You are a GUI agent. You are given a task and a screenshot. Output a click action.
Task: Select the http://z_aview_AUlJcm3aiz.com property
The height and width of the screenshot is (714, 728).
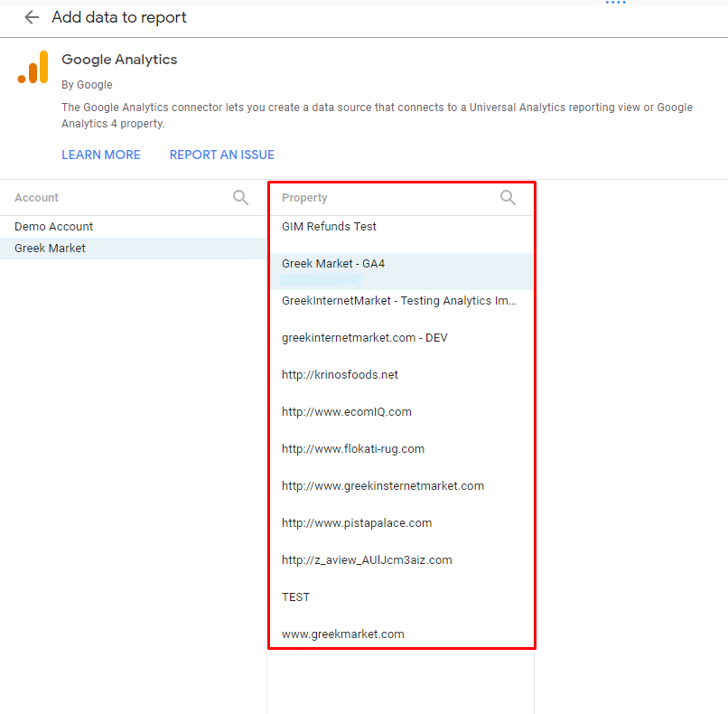(x=367, y=560)
